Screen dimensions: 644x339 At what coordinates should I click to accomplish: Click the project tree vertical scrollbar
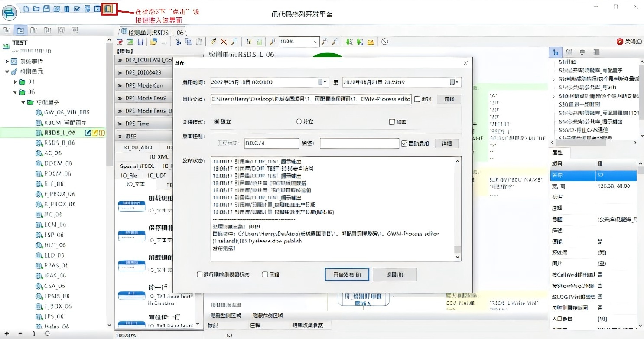tap(110, 104)
